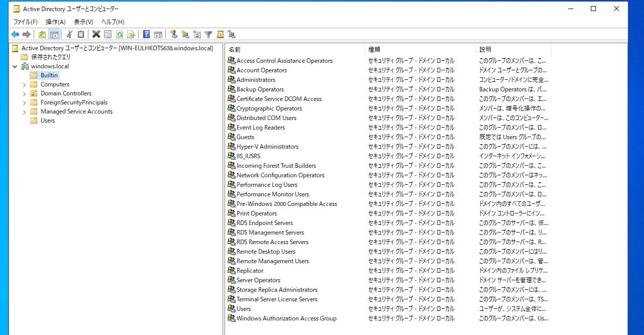
Task: Expand the Computers tree node
Action: pos(24,84)
